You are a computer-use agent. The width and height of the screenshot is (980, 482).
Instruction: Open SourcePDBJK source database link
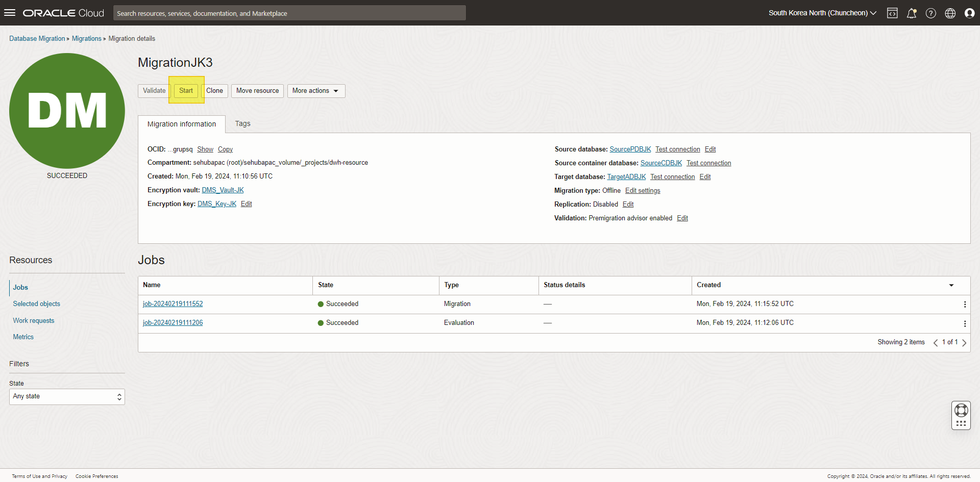630,149
